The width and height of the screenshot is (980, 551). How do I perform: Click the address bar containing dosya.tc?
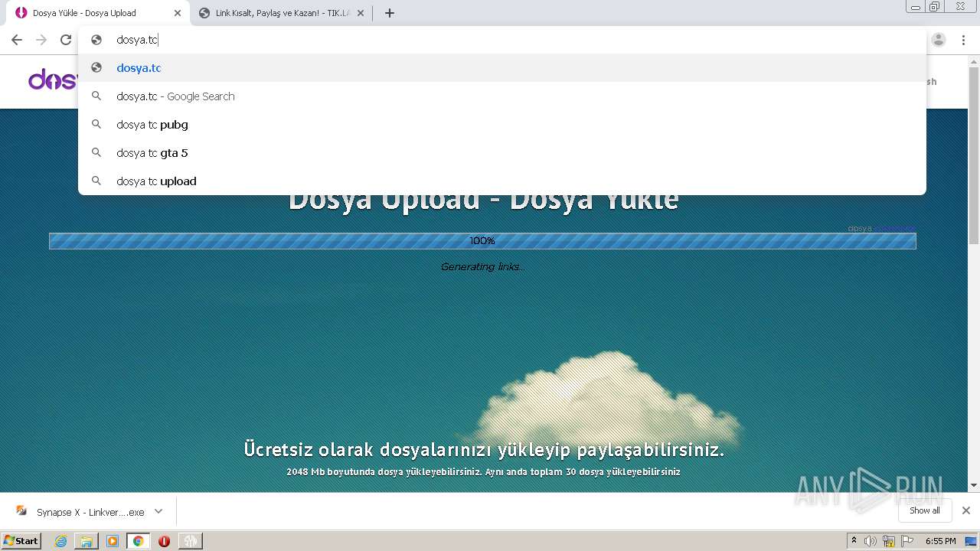(x=502, y=40)
